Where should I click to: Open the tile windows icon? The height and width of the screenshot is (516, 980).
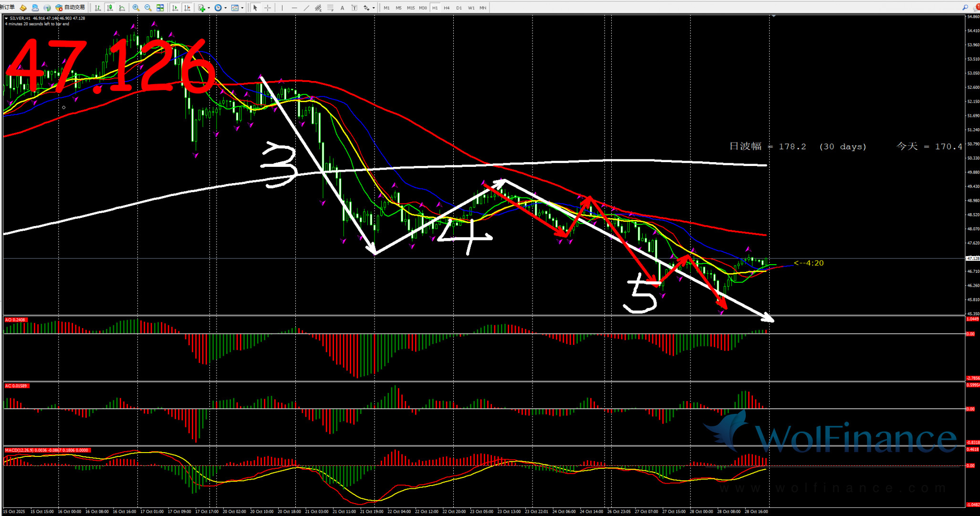coord(160,8)
